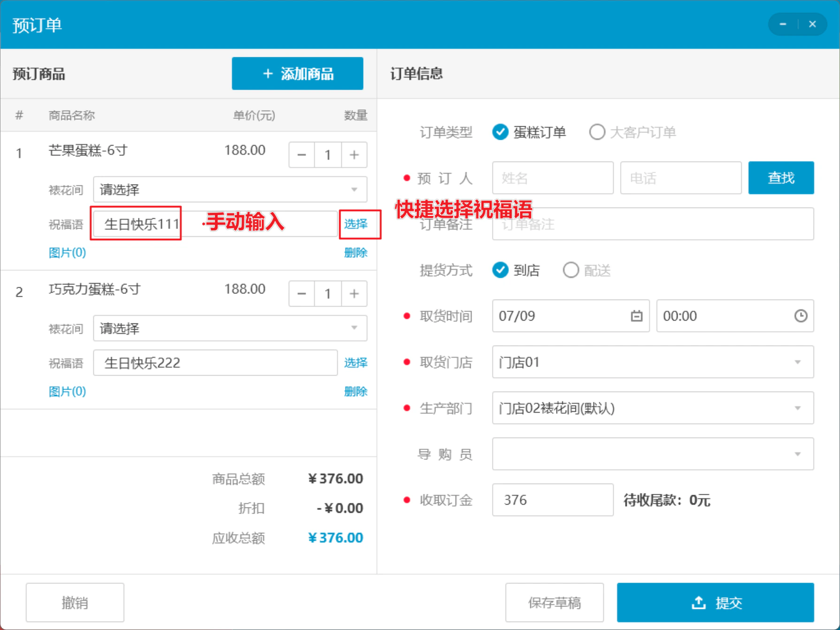Choose 配送 as pickup method
840x630 pixels.
(x=587, y=270)
